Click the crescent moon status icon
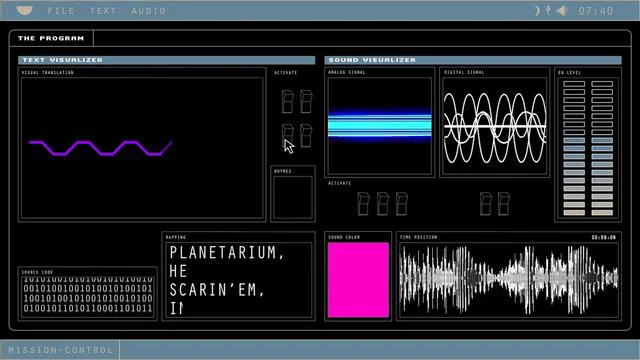Viewport: 640px width, 360px height. (x=537, y=11)
